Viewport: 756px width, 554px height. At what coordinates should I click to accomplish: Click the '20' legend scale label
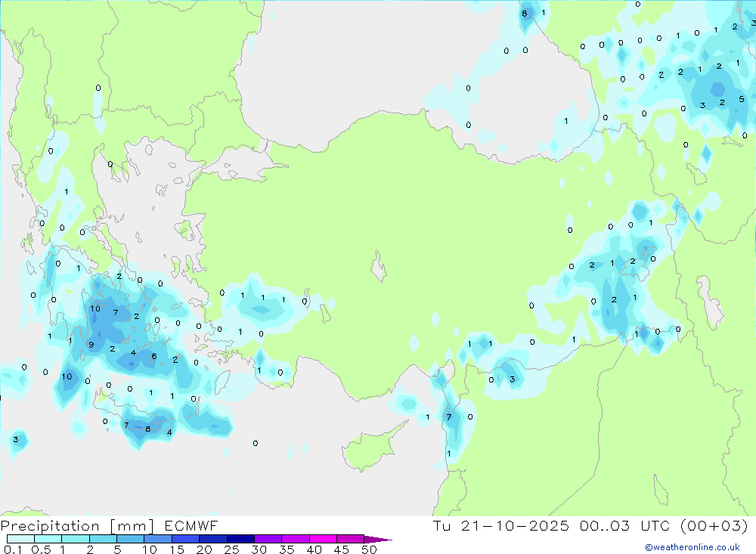point(204,549)
